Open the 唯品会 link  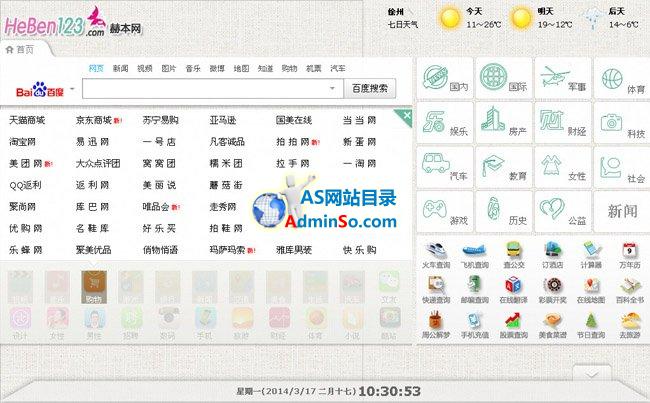click(156, 206)
